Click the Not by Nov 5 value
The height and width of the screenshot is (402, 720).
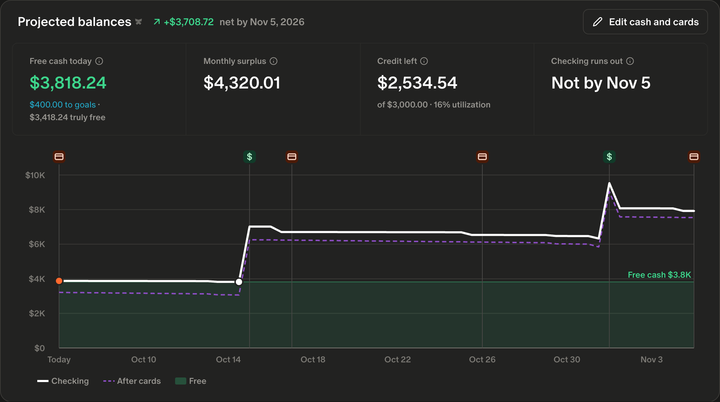point(601,83)
